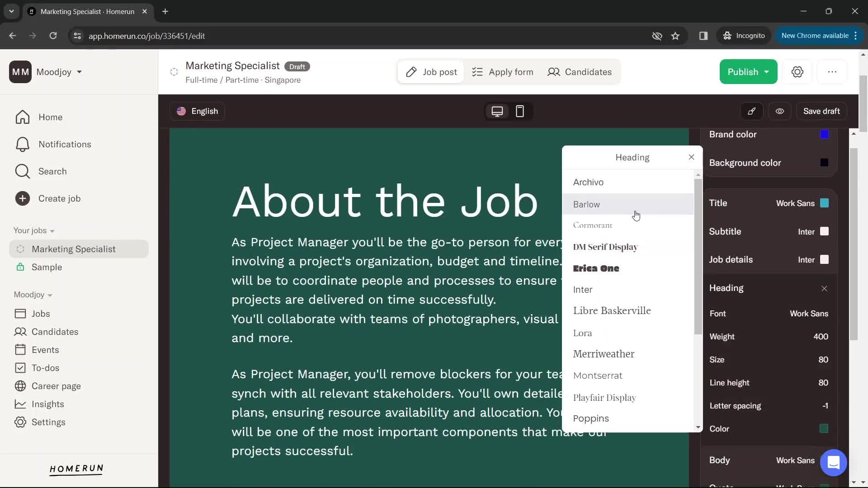Expand the Heading font dropdown
Screen dimensions: 868x488
809,314
